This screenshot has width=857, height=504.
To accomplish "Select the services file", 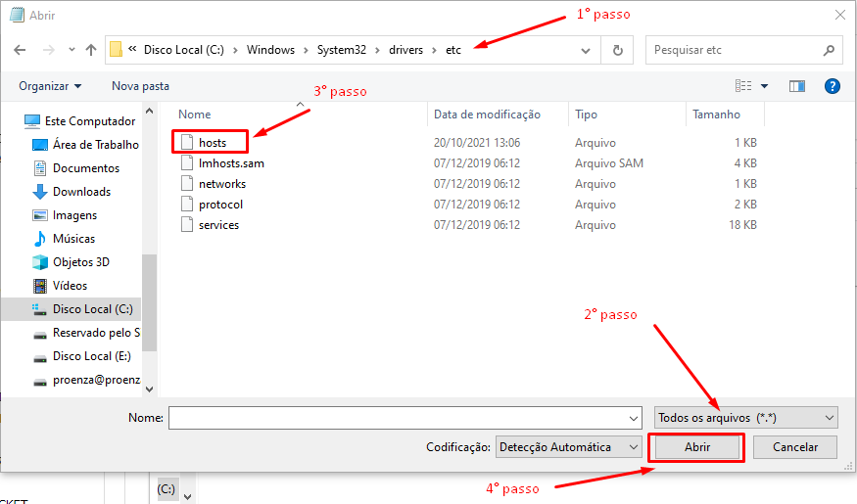I will 218,225.
